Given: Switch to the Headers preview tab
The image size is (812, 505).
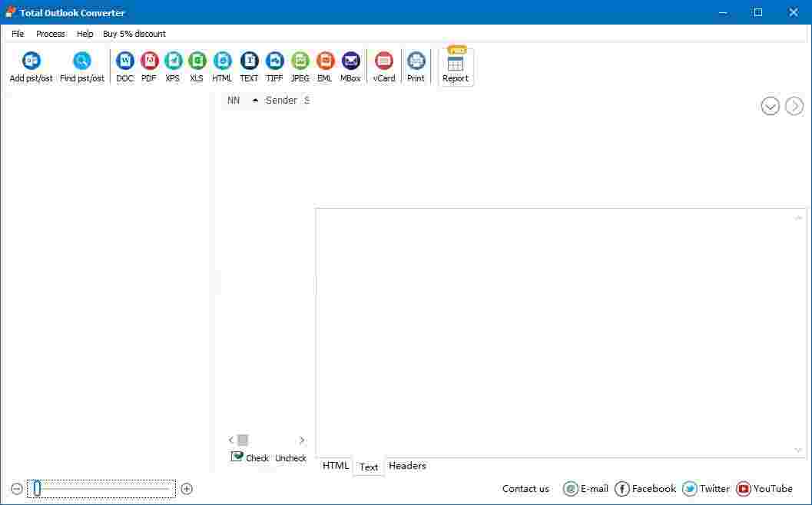Looking at the screenshot, I should 408,466.
